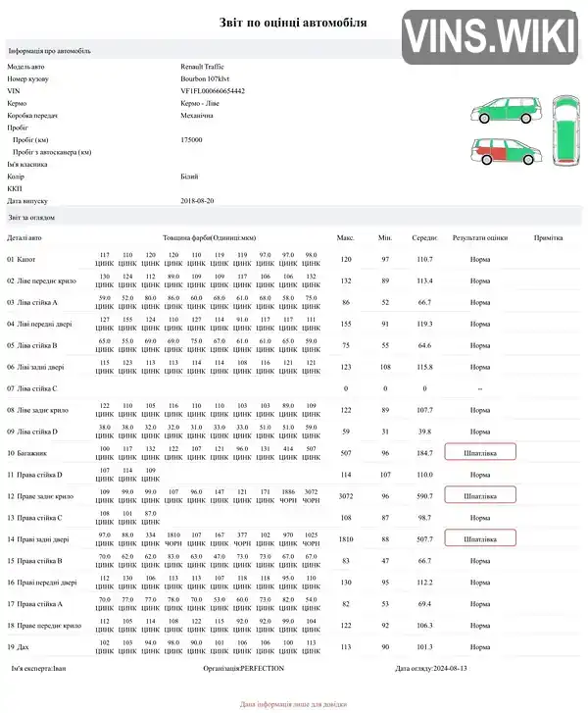Select the all-green side-view car diagram
The image size is (588, 713).
pyautogui.click(x=506, y=110)
